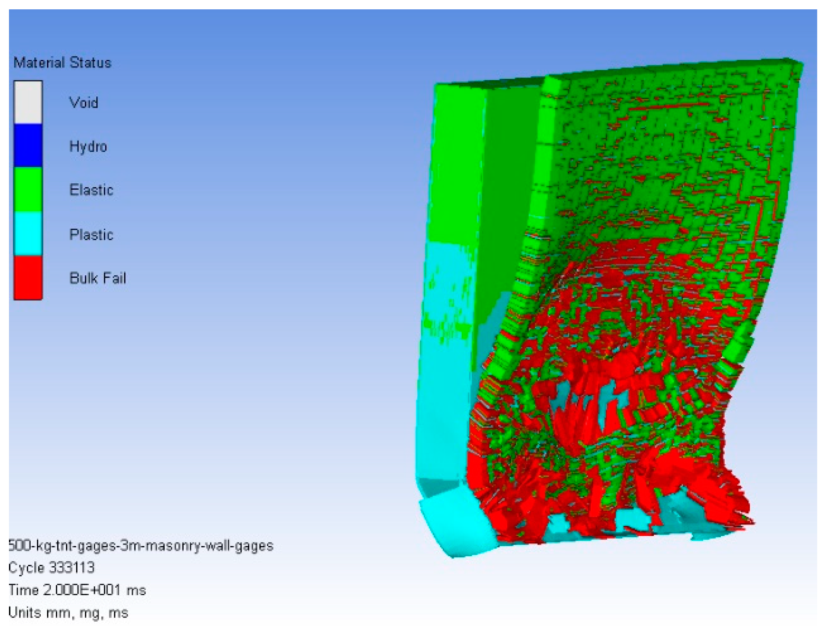
Task: Click the Elastic legend label
Action: pos(91,190)
